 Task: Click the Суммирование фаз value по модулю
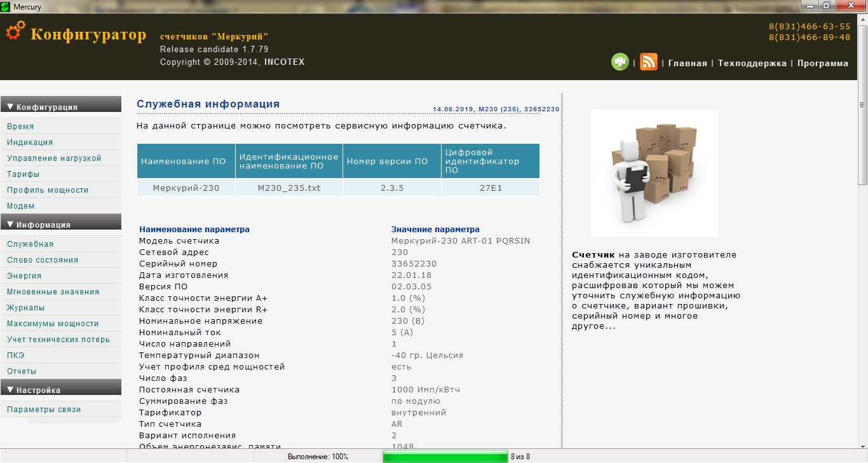[x=416, y=401]
